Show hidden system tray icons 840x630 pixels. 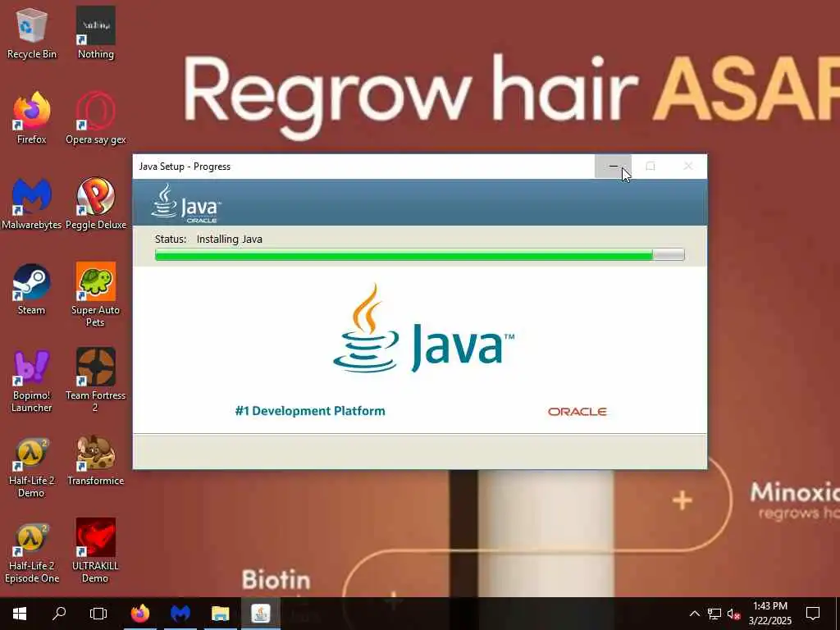(x=694, y=614)
